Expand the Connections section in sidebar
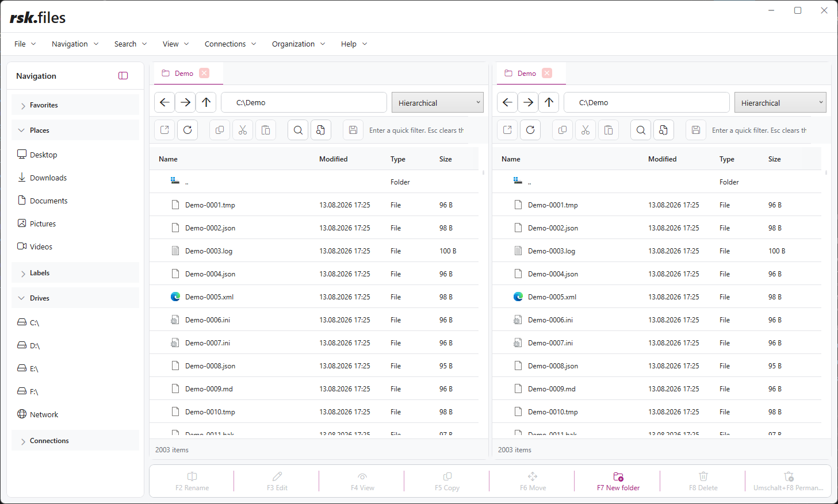The width and height of the screenshot is (838, 504). 75,441
